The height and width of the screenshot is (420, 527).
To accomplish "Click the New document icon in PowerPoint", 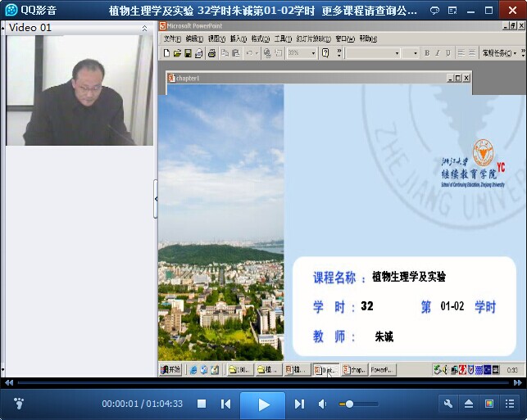I will (x=166, y=53).
